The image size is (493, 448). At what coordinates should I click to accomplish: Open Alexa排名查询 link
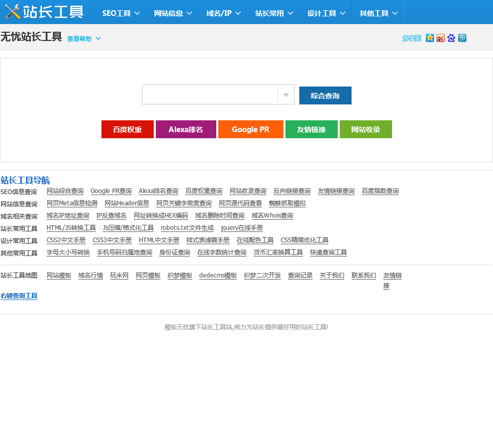(158, 191)
